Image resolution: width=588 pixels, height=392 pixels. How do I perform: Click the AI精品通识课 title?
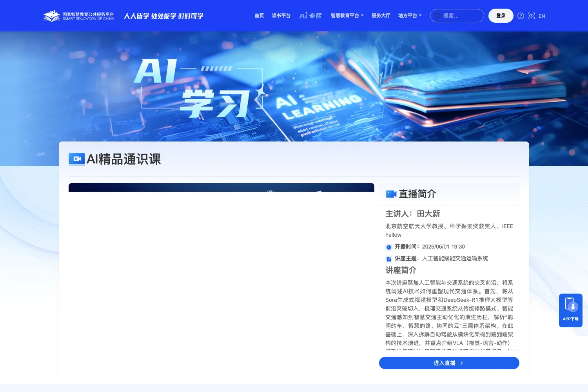(123, 159)
